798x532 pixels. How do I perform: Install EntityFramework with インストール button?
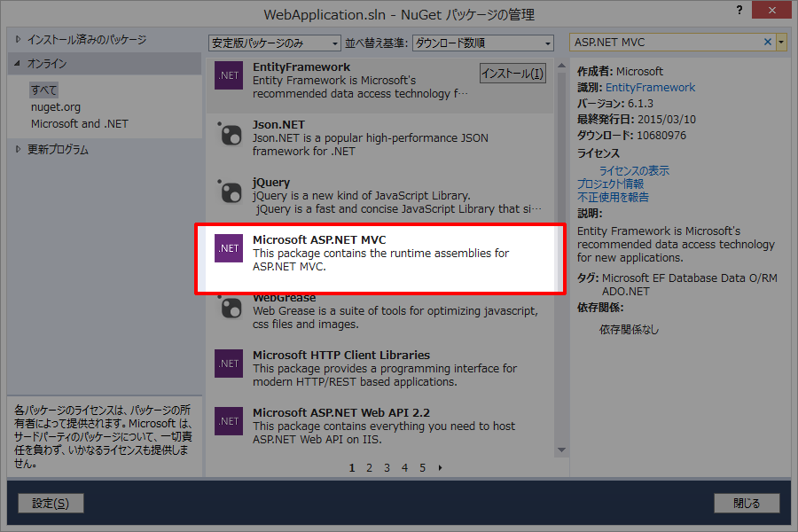click(512, 74)
